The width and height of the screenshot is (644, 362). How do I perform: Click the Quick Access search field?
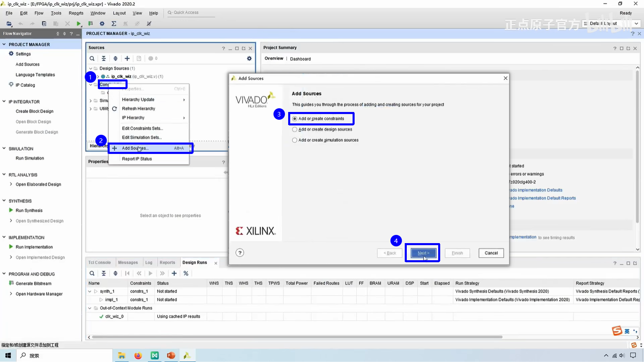pyautogui.click(x=191, y=13)
